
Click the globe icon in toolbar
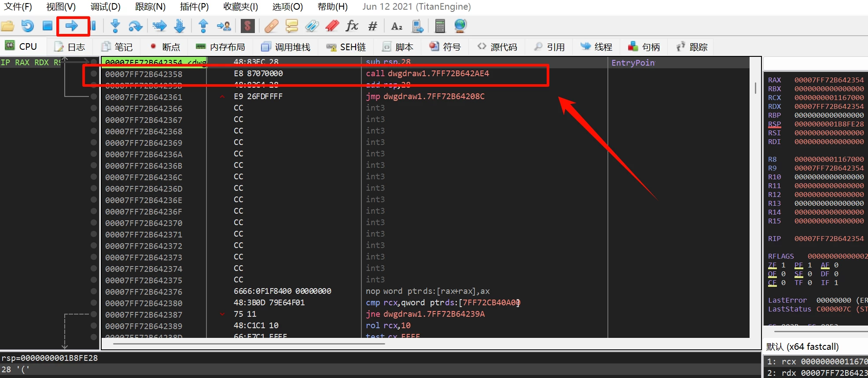tap(460, 26)
